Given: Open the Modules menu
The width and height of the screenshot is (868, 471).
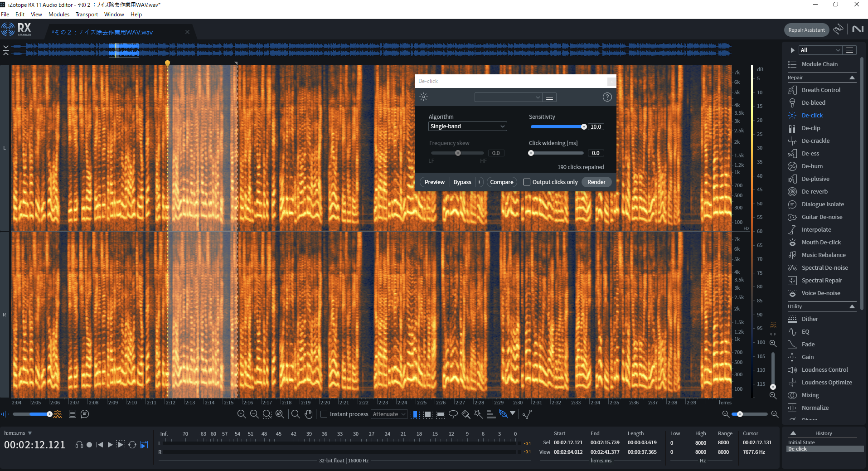Looking at the screenshot, I should pos(59,15).
